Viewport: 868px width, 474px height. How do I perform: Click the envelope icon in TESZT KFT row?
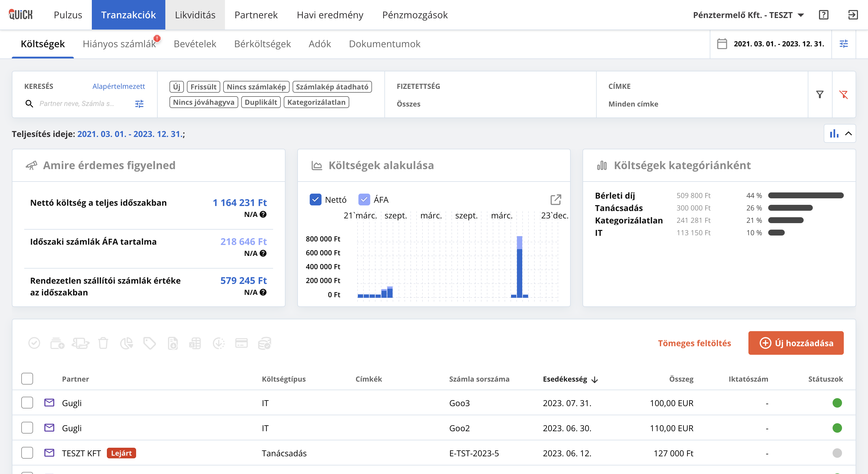click(49, 453)
